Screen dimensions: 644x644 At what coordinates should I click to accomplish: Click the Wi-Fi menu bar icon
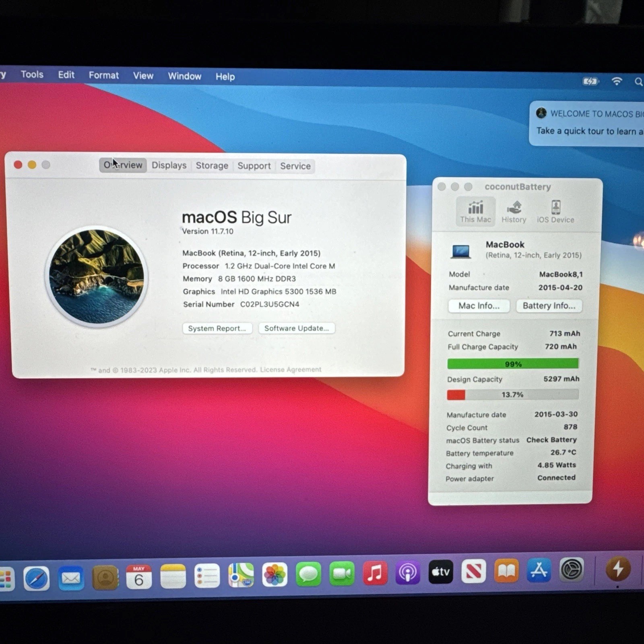pos(617,81)
